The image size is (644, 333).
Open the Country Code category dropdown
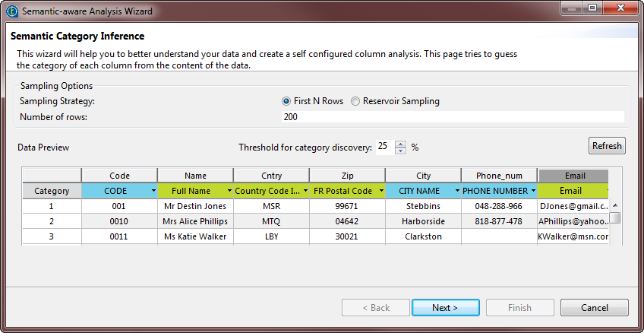305,191
